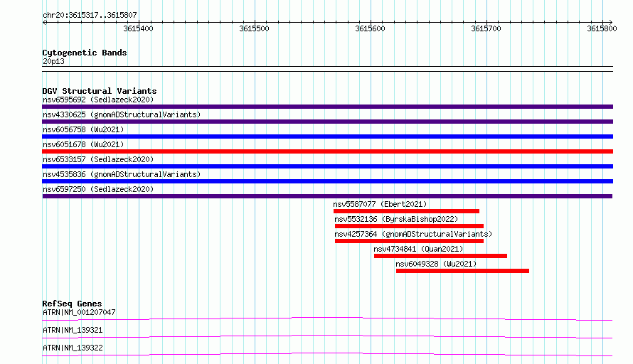Click the blue nsv6056758 (Wu2021) bar
The image size is (633, 364).
327,136
